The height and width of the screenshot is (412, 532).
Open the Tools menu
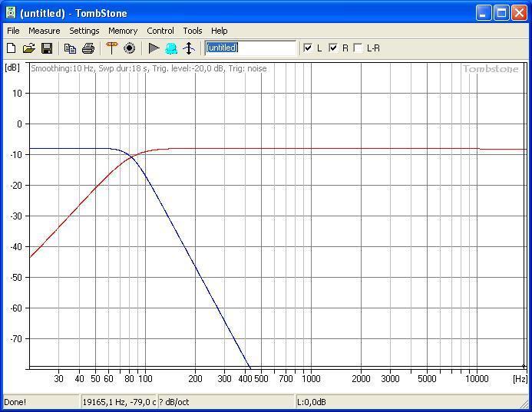click(193, 31)
